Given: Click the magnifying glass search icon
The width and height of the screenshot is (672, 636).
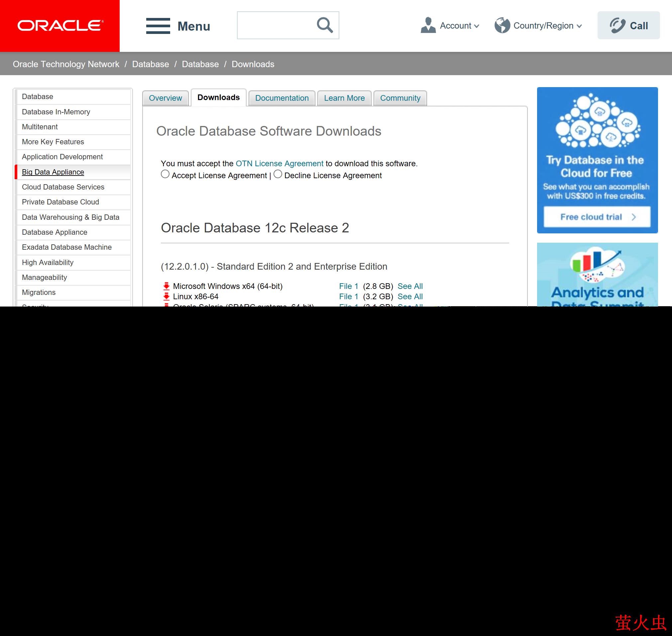Looking at the screenshot, I should point(324,25).
